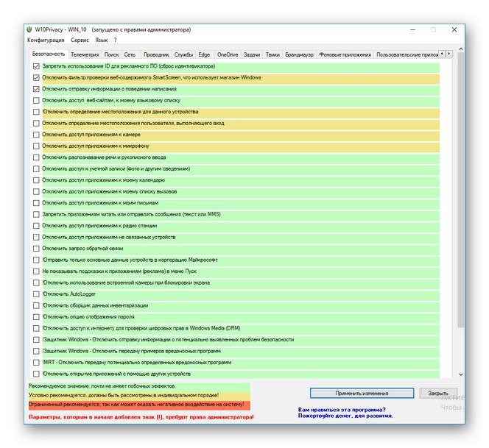Check Отключить распознавание речи и рукописного ввода

coord(36,157)
